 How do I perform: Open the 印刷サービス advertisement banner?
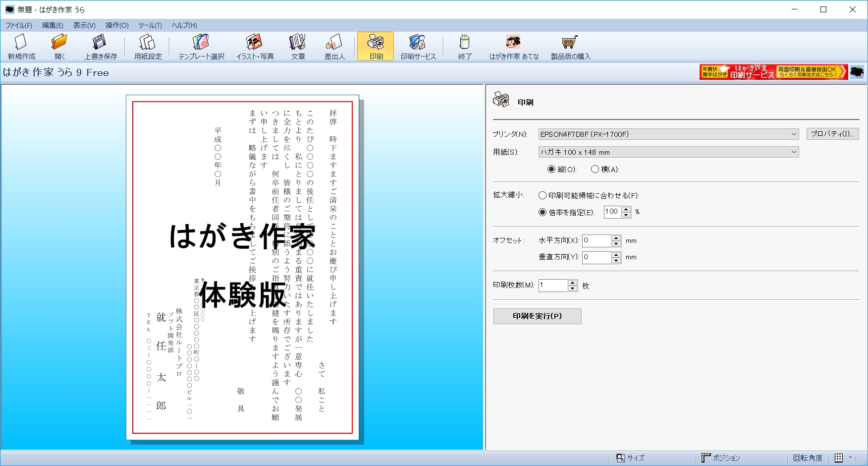[773, 72]
